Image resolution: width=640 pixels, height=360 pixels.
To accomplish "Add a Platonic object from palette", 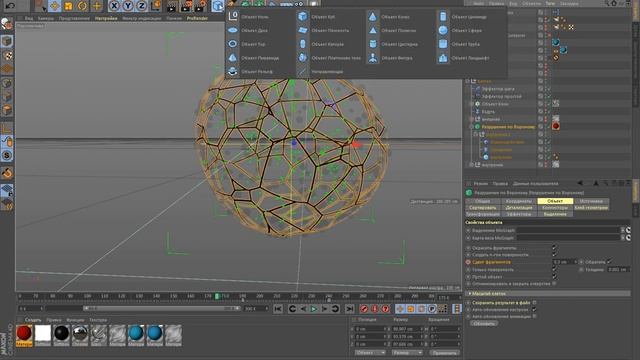I will coord(330,58).
